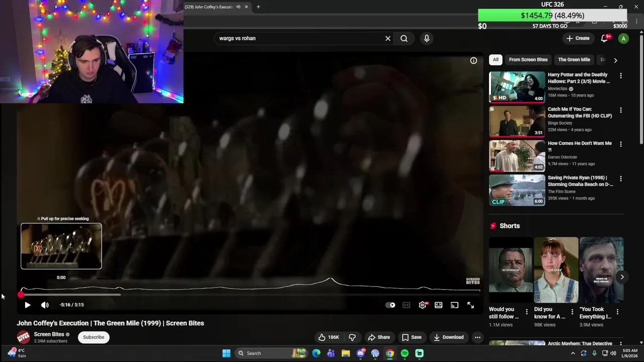Open video settings gear
The width and height of the screenshot is (644, 362).
tap(423, 305)
